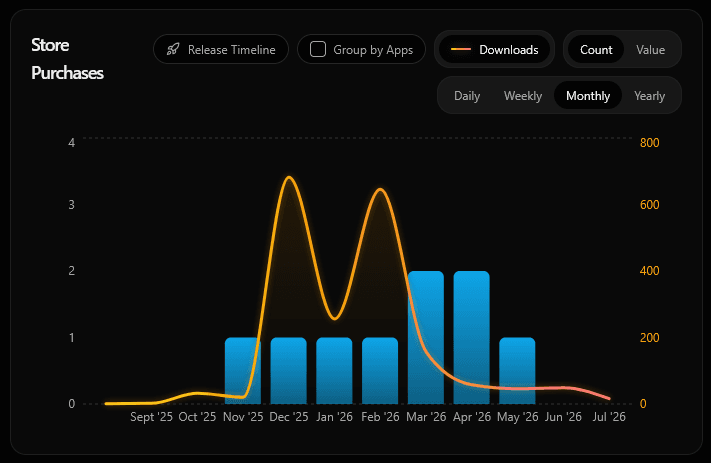Click the Jul '26 axis label
The height and width of the screenshot is (463, 711).
[x=609, y=417]
